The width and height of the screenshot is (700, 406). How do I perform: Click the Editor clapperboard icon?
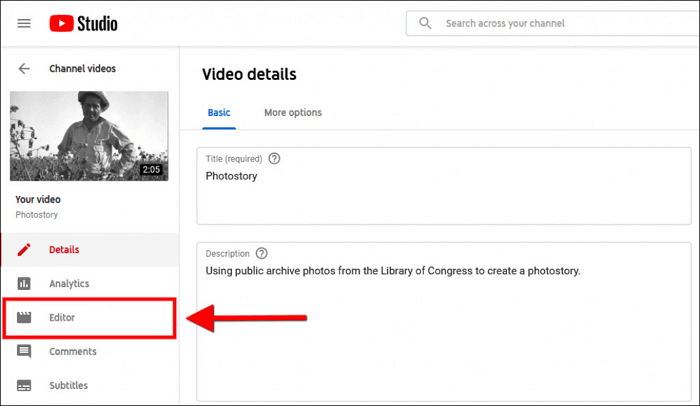pyautogui.click(x=24, y=318)
